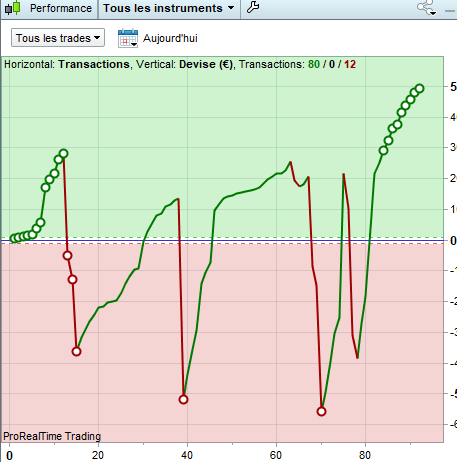Select the Performance title tab
Image resolution: width=457 pixels, height=462 pixels.
tap(61, 8)
